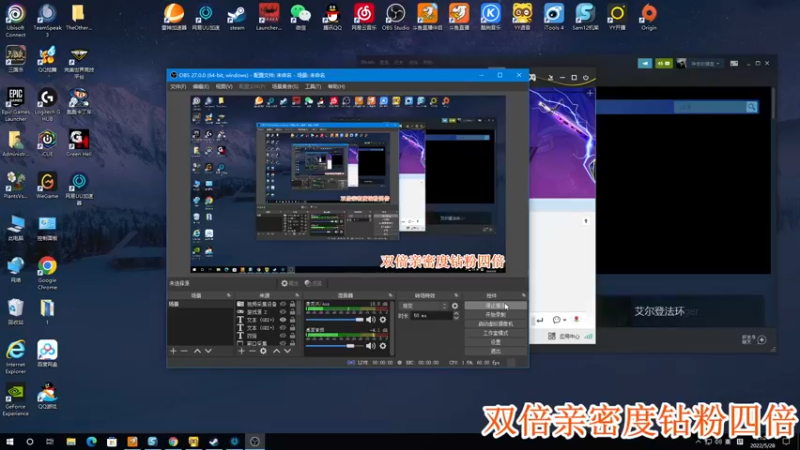This screenshot has height=450, width=800.
Task: Toggle lock on 窗口采集 source
Action: coord(292,343)
